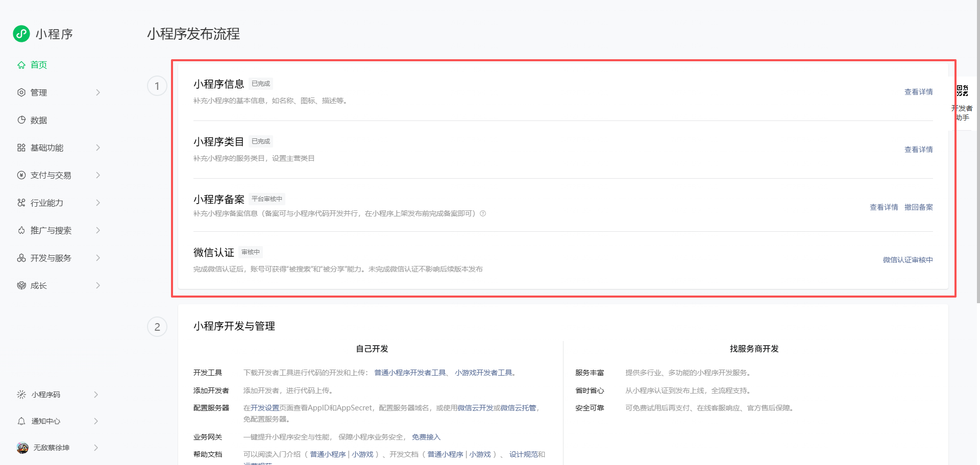Expand the 管理 menu chevron

point(98,92)
